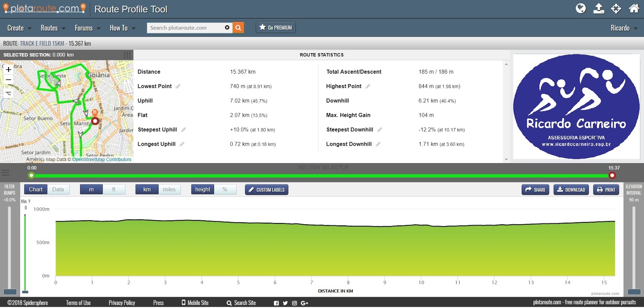Expand the Create dropdown menu
The image size is (644, 308).
19,28
